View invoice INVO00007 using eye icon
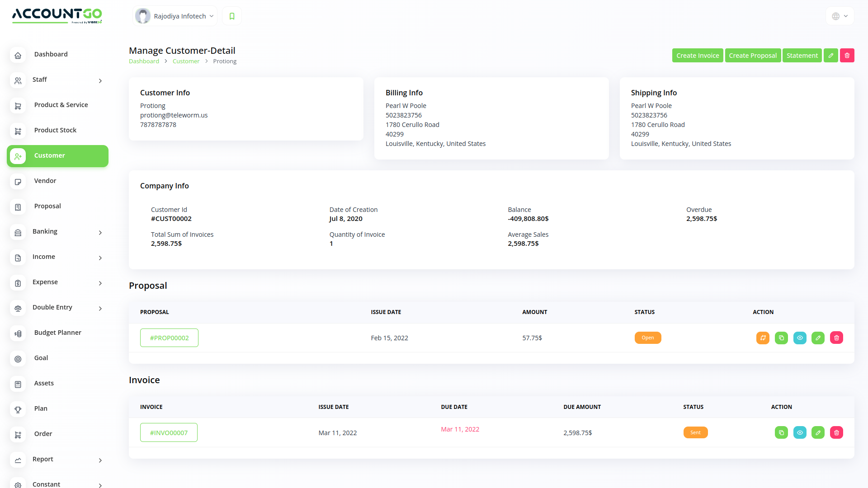 [x=800, y=432]
